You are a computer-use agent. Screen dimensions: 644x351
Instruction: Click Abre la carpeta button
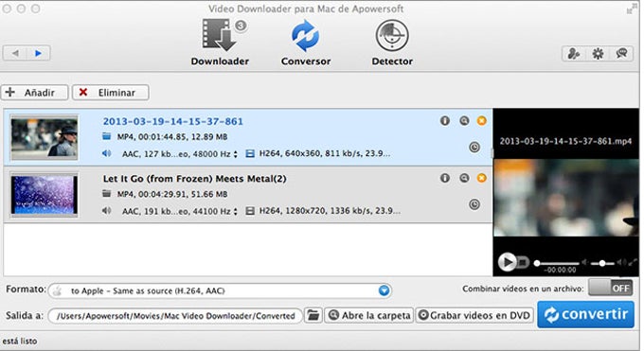point(368,315)
